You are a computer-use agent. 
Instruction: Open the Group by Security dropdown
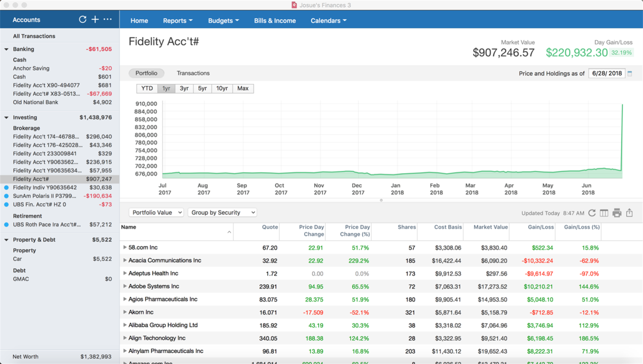tap(223, 213)
